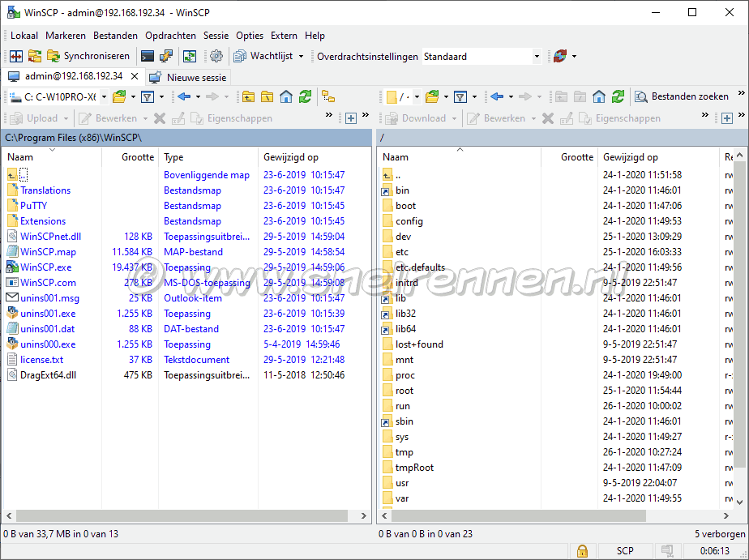Select the DragExt64.dll file
Screen dimensions: 749x560
tap(48, 375)
